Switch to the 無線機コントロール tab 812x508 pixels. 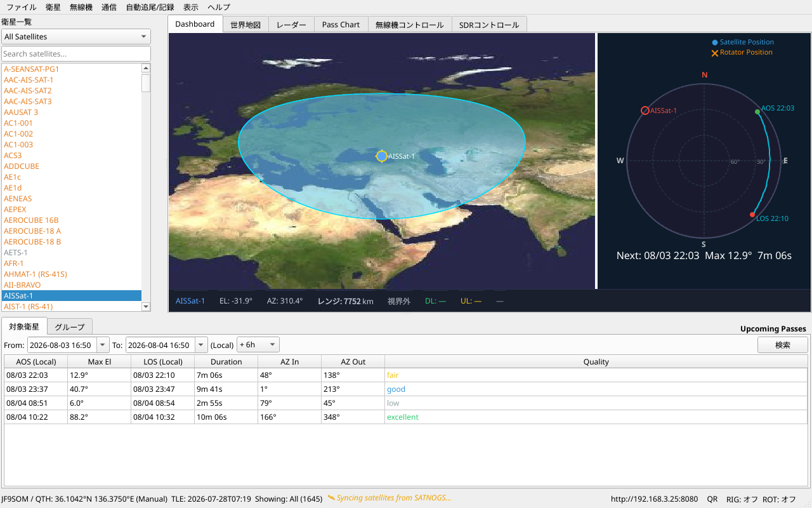pos(409,25)
